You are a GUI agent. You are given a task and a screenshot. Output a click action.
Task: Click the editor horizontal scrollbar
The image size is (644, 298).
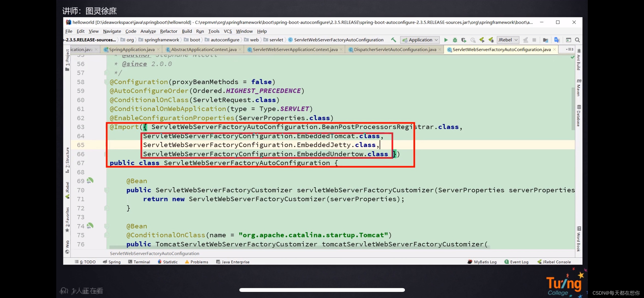[x=299, y=247]
